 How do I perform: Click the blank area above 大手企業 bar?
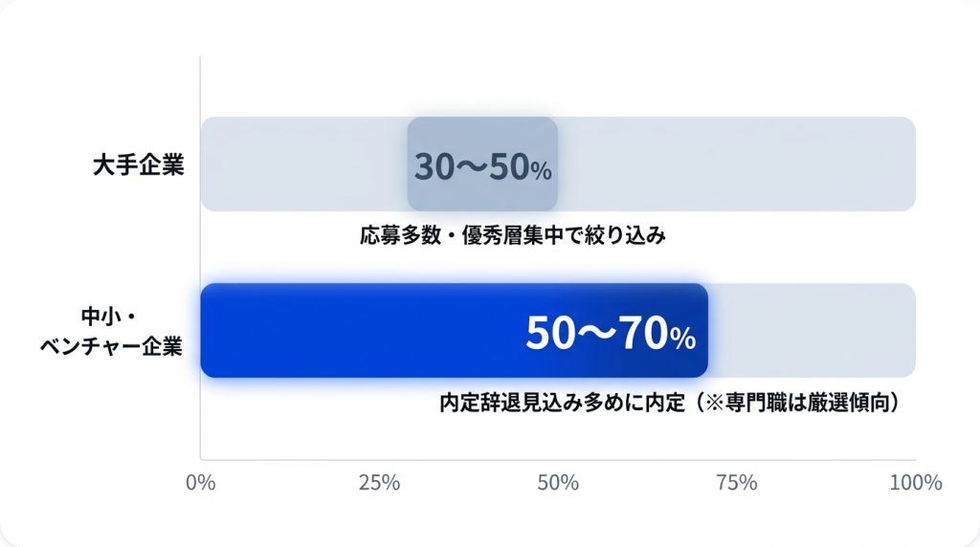tap(558, 86)
